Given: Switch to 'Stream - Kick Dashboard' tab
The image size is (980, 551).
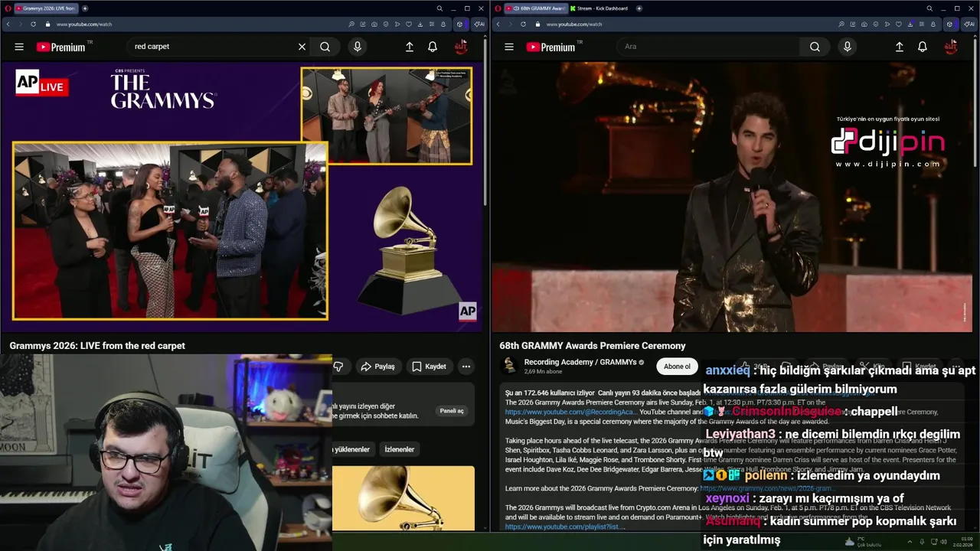Looking at the screenshot, I should pyautogui.click(x=600, y=8).
